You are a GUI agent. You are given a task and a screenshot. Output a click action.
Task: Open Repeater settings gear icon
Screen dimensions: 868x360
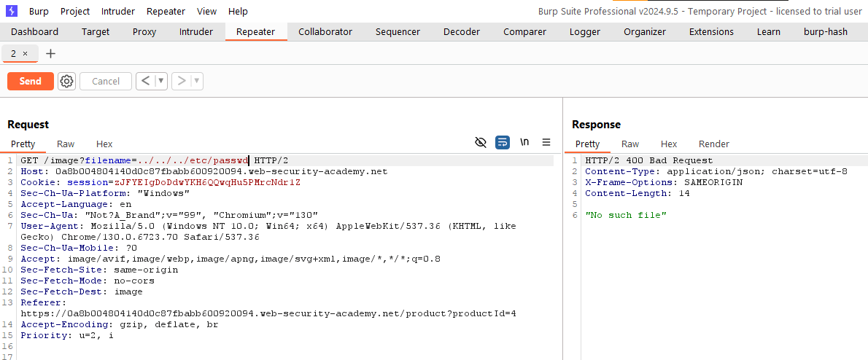(67, 81)
